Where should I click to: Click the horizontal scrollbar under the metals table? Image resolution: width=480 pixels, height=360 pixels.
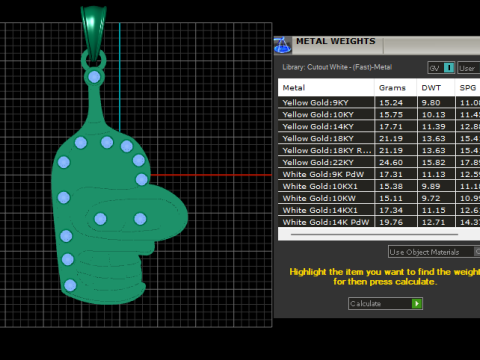374,234
